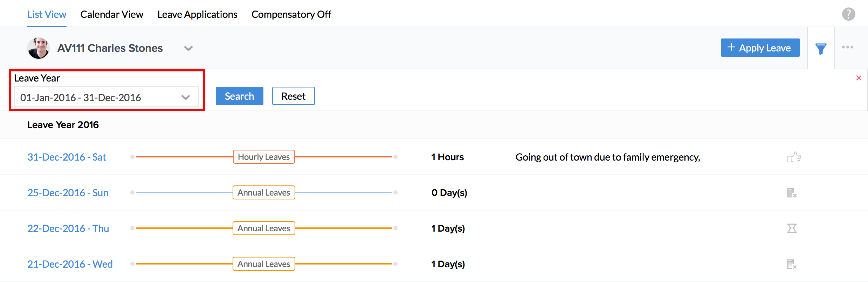The image size is (868, 282).
Task: Click the Hourly Leaves label
Action: tap(264, 157)
